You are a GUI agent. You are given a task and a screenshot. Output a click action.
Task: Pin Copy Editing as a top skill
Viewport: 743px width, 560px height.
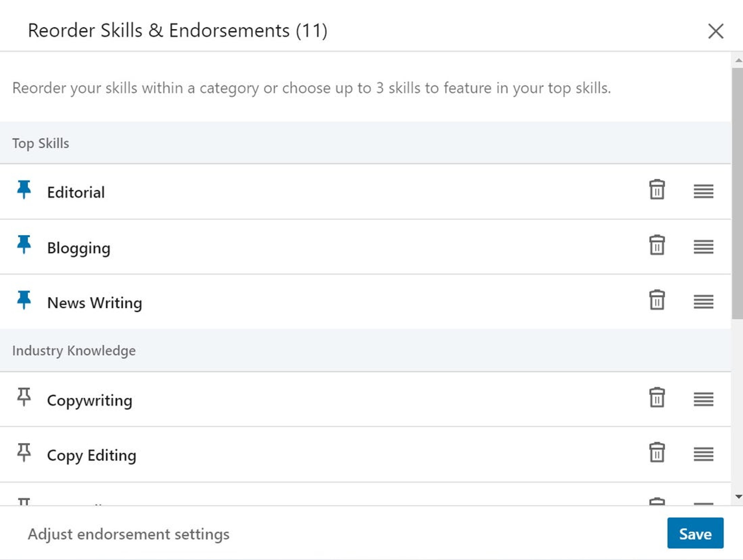[24, 452]
